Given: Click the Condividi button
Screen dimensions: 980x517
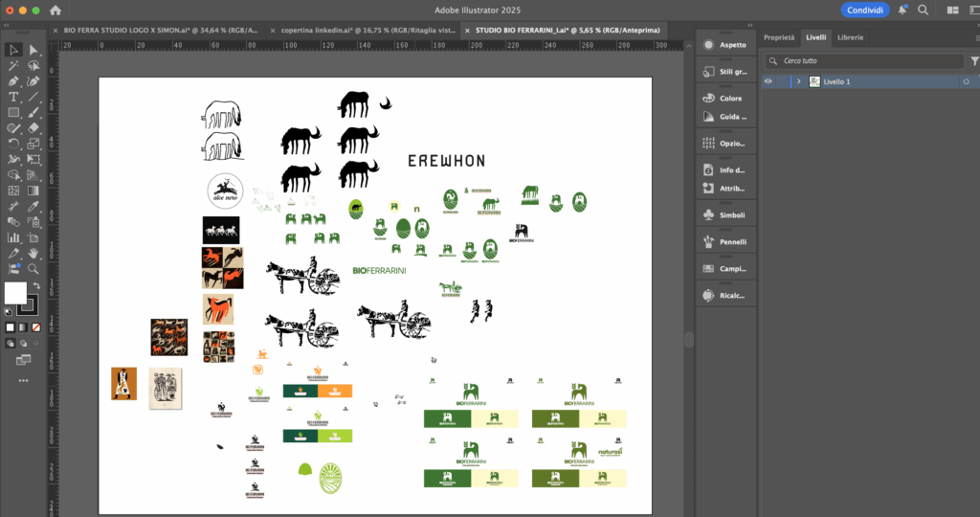Looking at the screenshot, I should (x=865, y=10).
